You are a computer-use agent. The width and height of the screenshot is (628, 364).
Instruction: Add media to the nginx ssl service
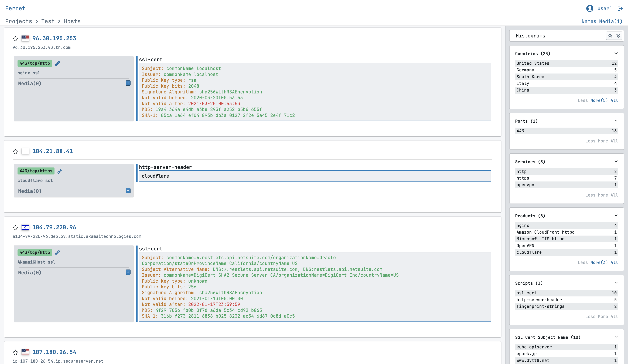pos(128,83)
